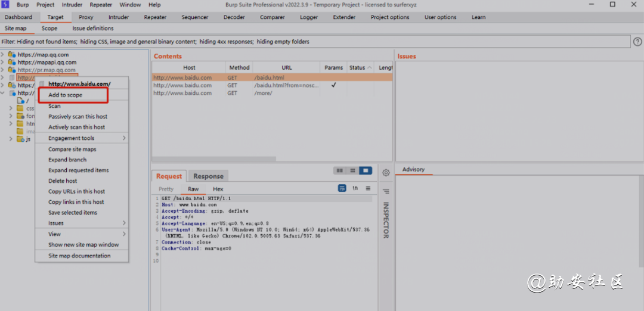Expand the https://map.qq.com tree node
This screenshot has width=644, height=311.
pos(3,55)
